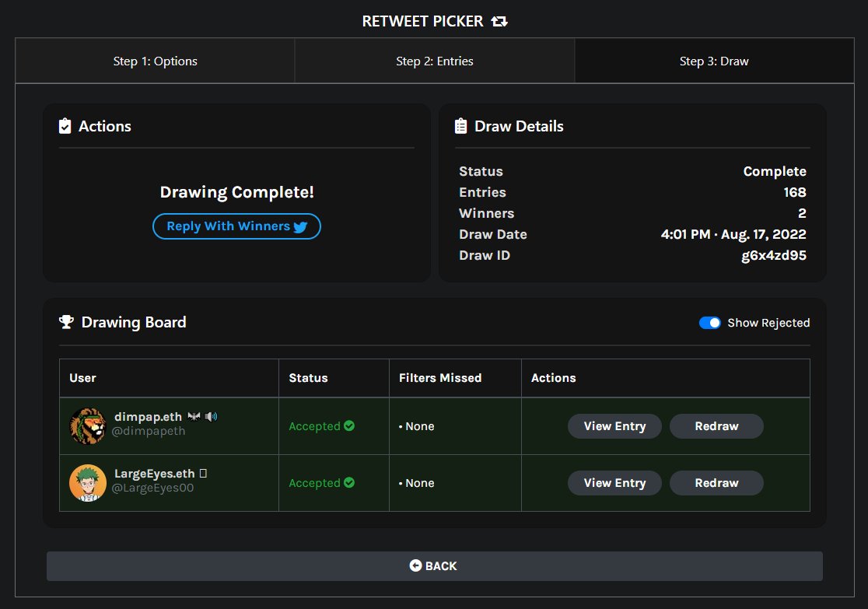The height and width of the screenshot is (609, 868).
Task: Click the Drawing Board trophy icon
Action: pyautogui.click(x=66, y=322)
